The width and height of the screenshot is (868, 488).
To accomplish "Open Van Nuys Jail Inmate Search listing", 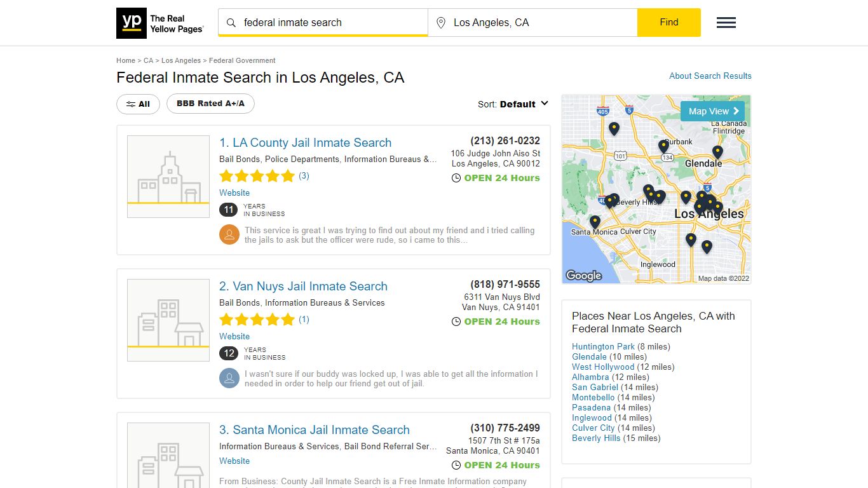I will pyautogui.click(x=303, y=287).
